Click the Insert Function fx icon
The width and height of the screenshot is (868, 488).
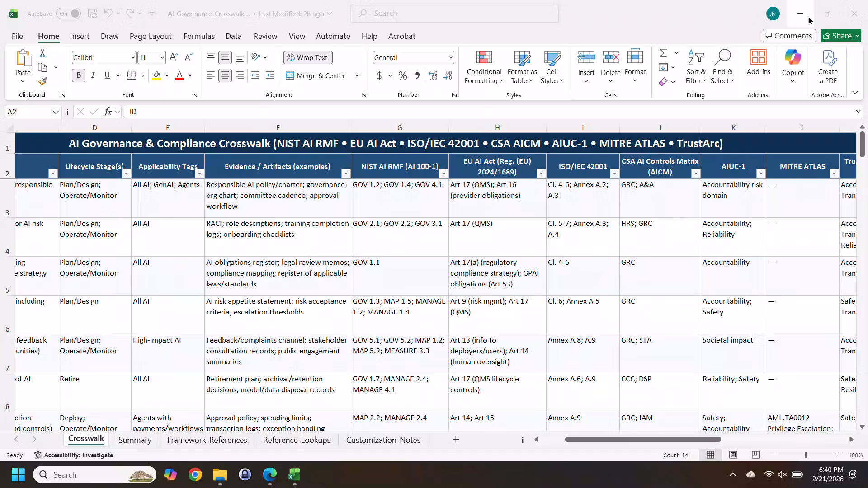[108, 112]
